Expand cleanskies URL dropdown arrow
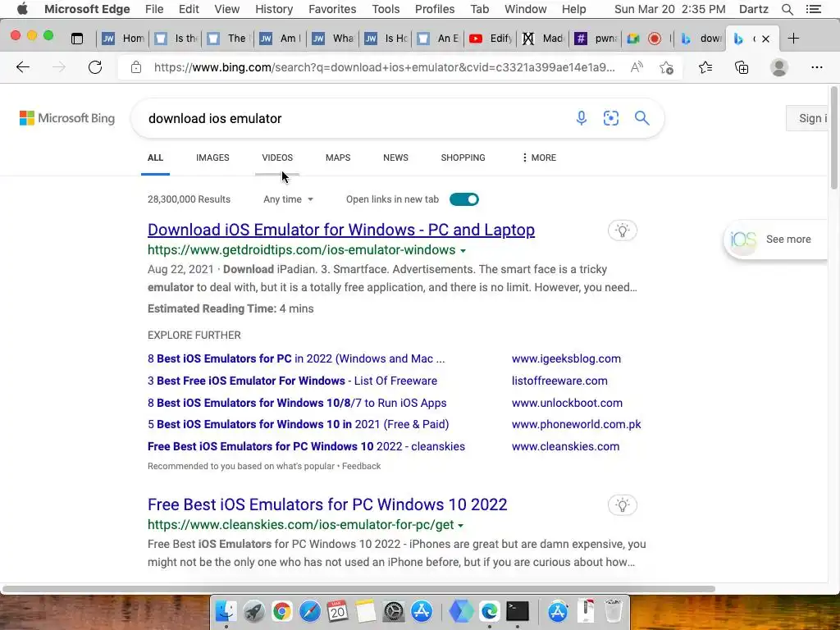This screenshot has height=630, width=840. click(461, 526)
